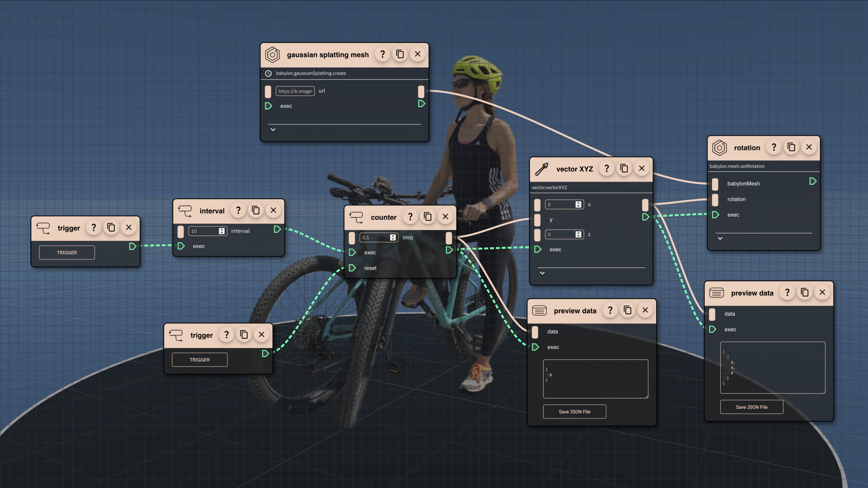The height and width of the screenshot is (488, 868).
Task: Open help for gaussian splatting mesh node
Action: click(382, 54)
